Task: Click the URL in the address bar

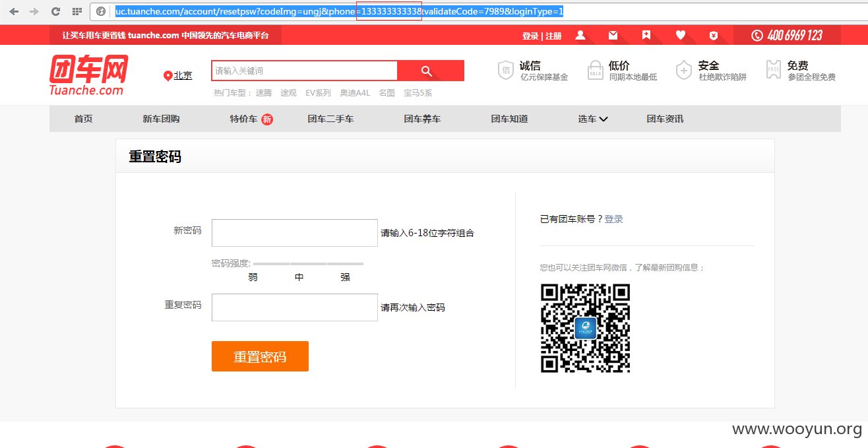Action: click(339, 11)
